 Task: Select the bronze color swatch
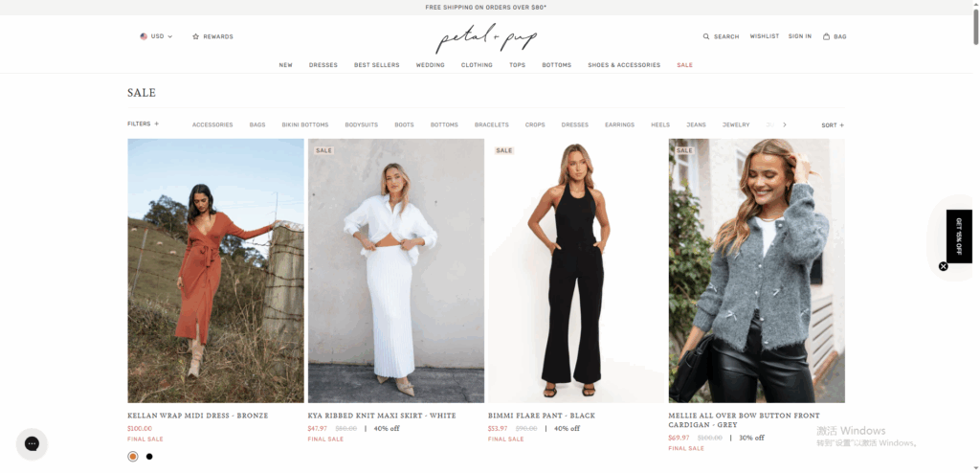pos(133,456)
